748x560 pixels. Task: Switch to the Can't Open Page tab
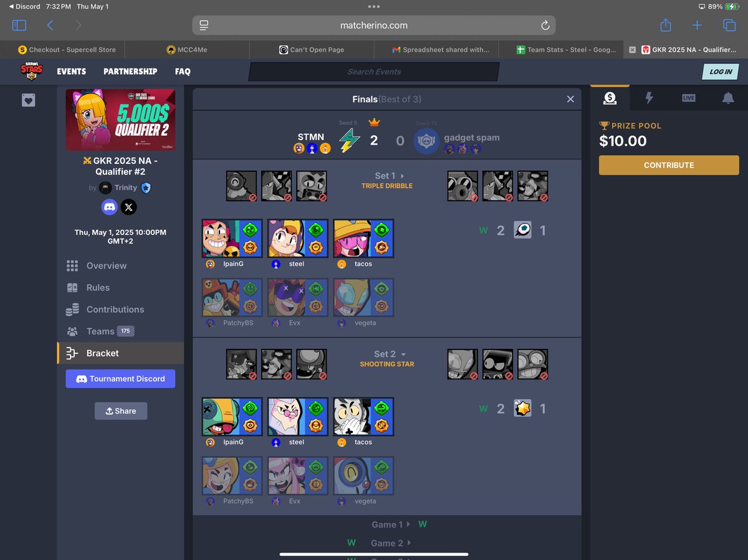click(312, 50)
